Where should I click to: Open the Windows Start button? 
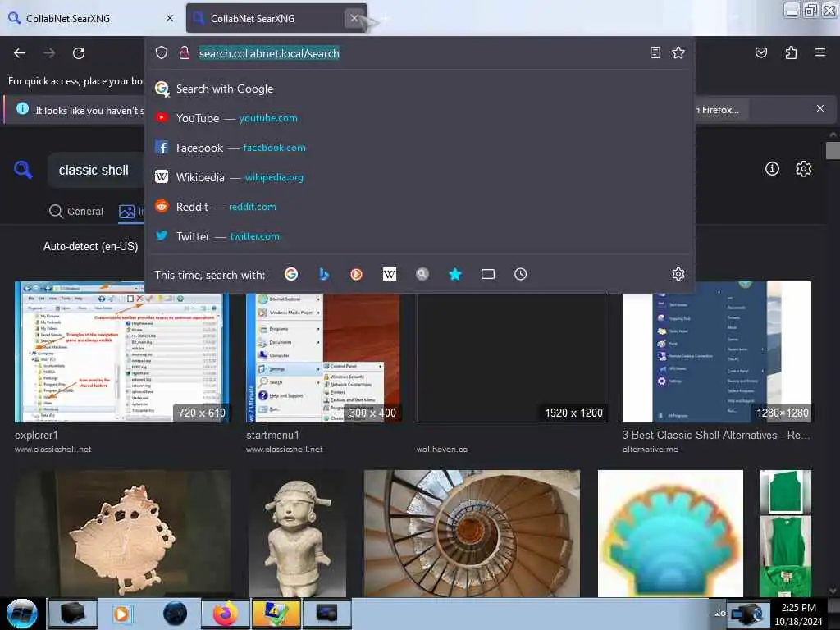pyautogui.click(x=22, y=614)
